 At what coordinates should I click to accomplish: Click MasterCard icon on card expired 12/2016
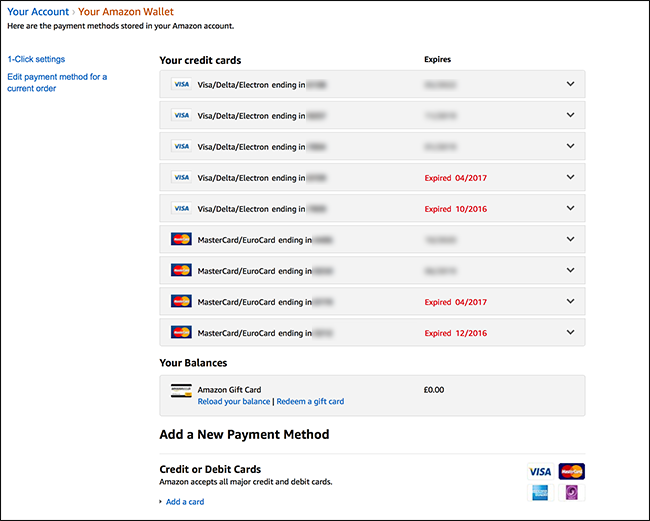(x=181, y=333)
